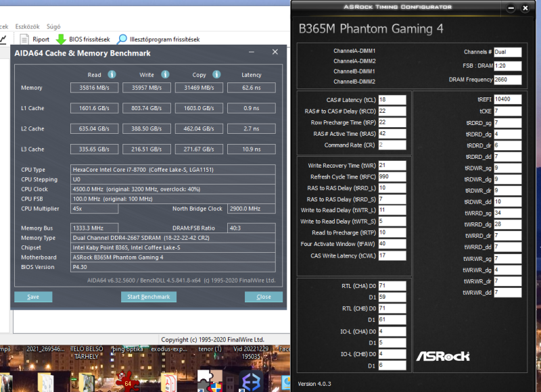Open the Súgó menu
The image size is (541, 392).
[53, 26]
